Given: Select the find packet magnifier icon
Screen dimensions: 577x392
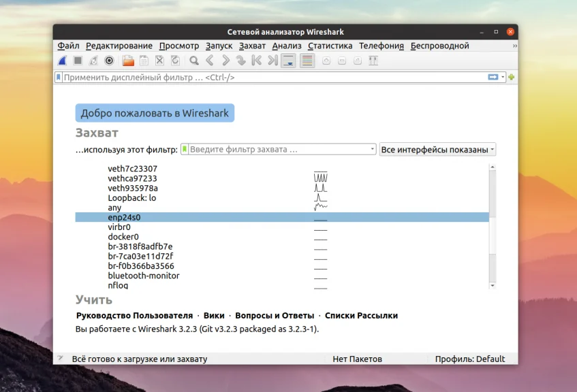Looking at the screenshot, I should [193, 61].
